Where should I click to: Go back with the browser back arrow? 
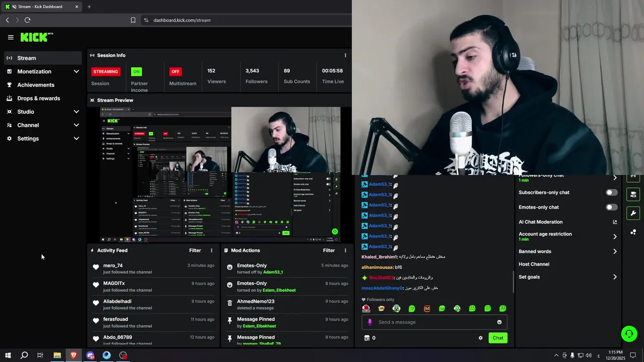(x=7, y=20)
